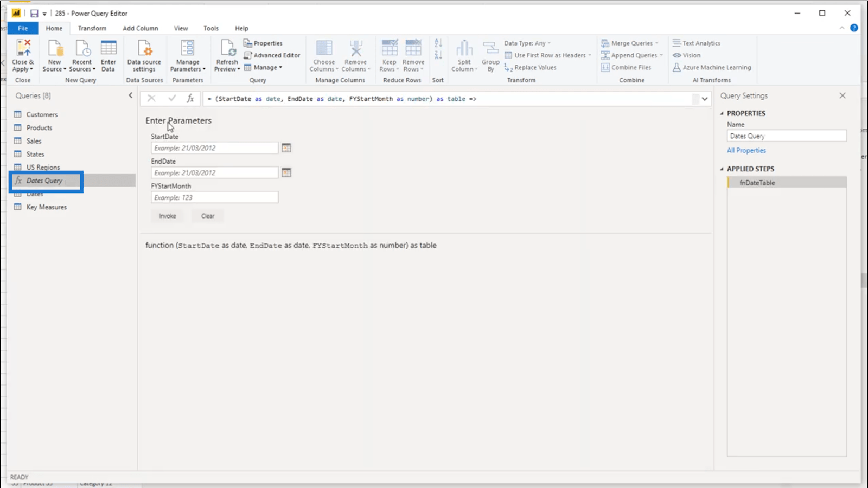Click into the EndDate input field
868x488 pixels.
coord(215,172)
